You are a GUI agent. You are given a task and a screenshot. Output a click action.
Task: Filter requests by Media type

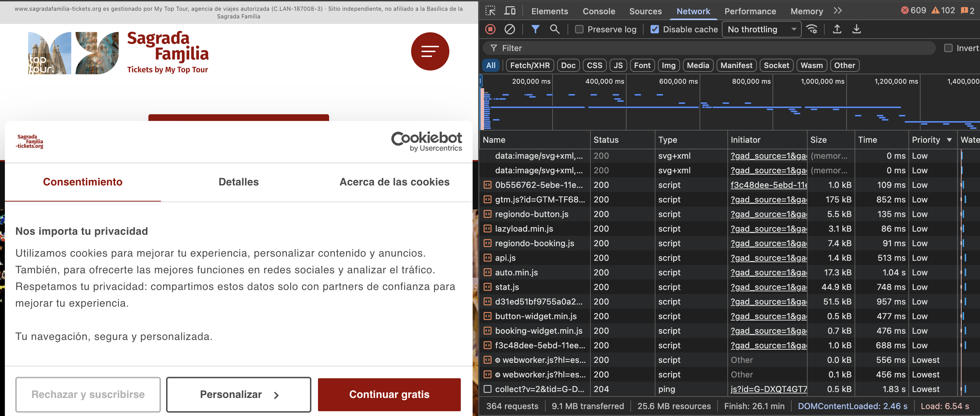(698, 65)
